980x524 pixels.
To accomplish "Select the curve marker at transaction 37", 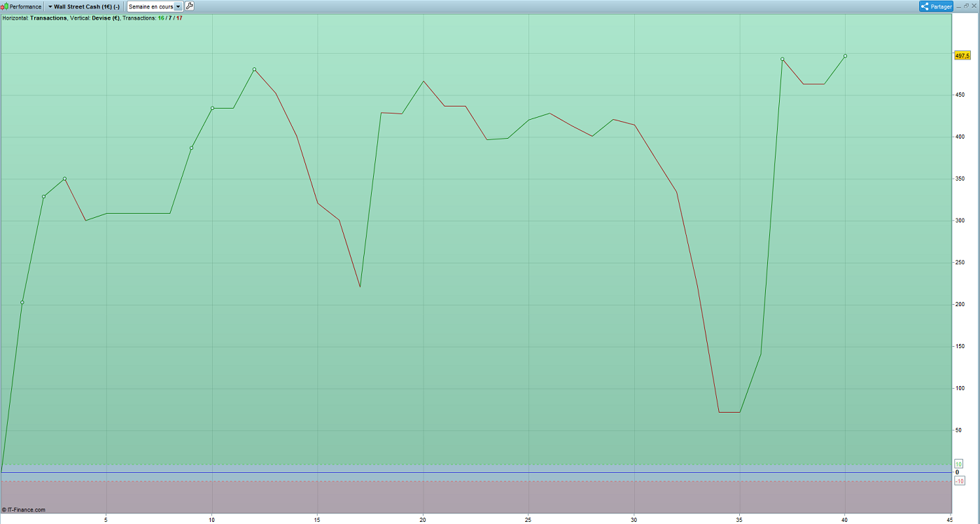I will (782, 60).
